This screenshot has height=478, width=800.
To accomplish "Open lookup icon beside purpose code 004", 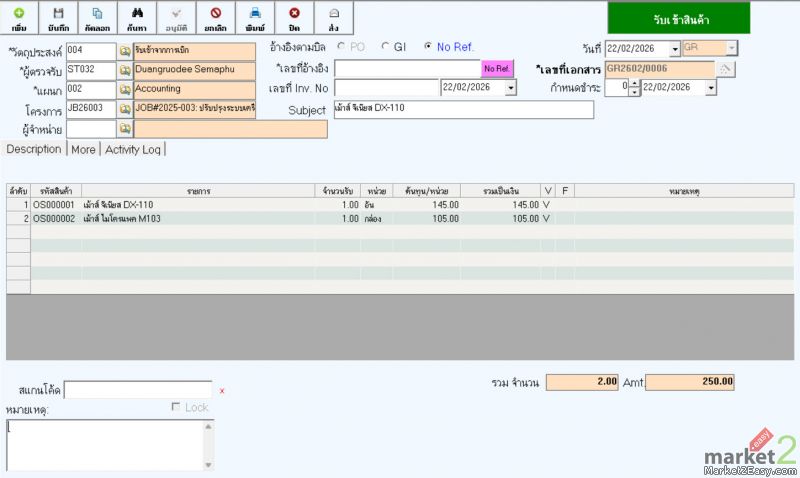I will [125, 49].
